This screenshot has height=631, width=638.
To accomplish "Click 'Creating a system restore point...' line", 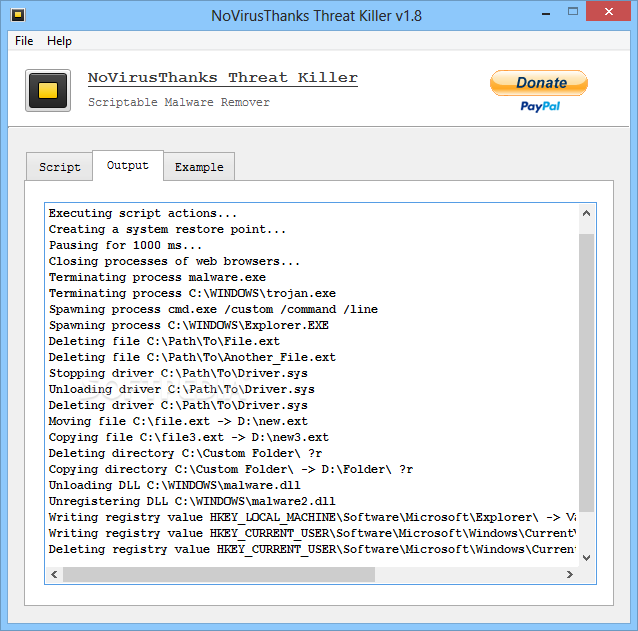I will coord(167,229).
